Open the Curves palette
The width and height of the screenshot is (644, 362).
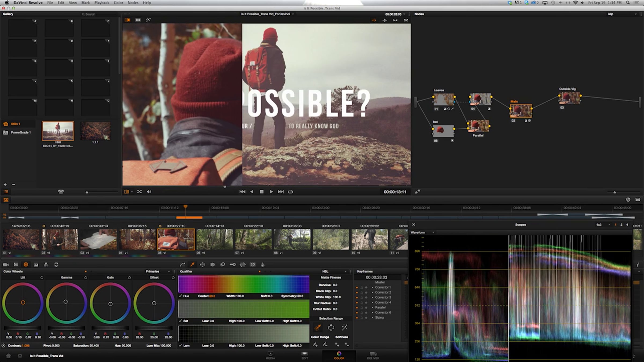182,265
